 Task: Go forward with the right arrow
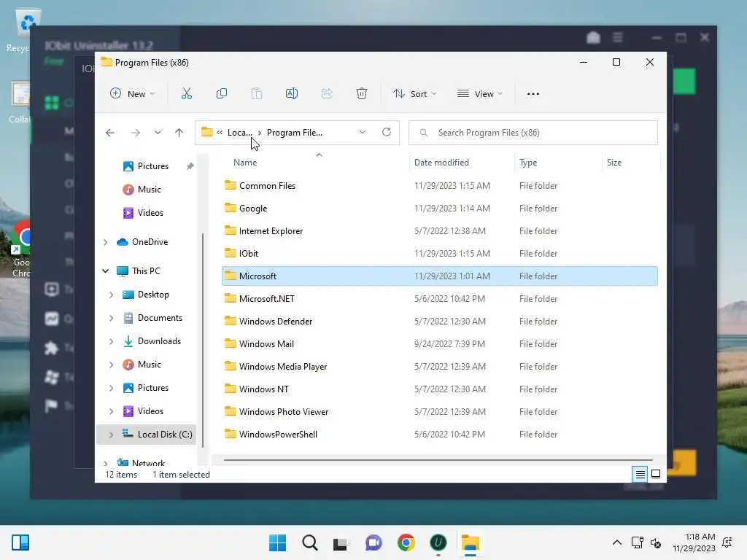[136, 133]
